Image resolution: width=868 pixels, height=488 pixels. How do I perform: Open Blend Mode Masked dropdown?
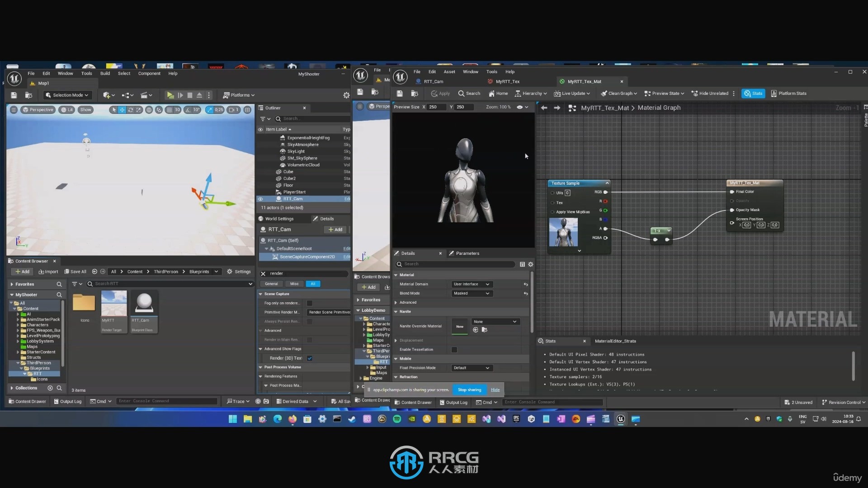coord(472,293)
